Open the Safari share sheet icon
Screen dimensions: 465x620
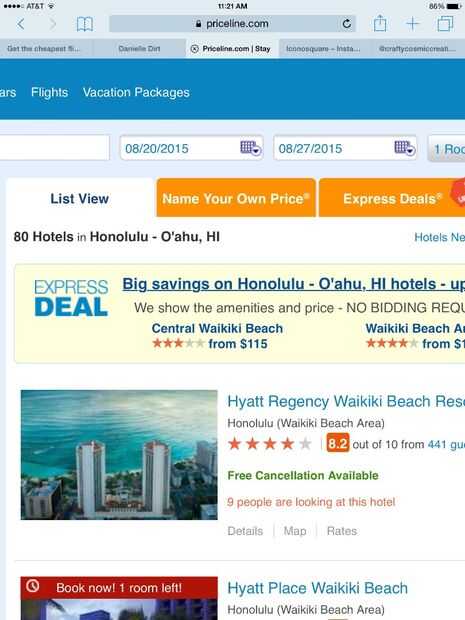click(x=380, y=23)
